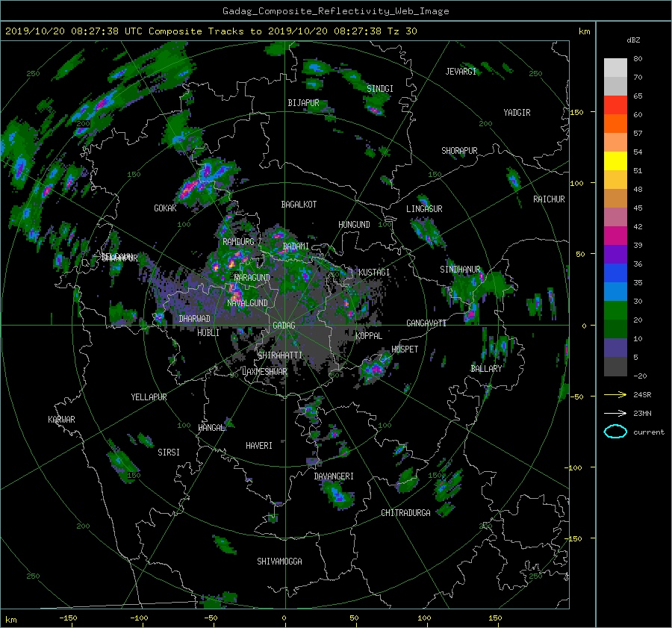Click the '-20' value on dBZ scale

pos(640,376)
